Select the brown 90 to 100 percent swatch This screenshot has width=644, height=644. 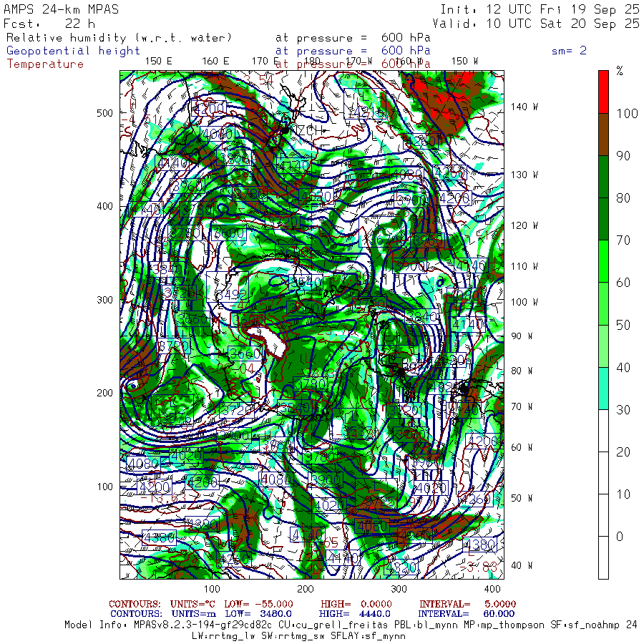click(603, 134)
